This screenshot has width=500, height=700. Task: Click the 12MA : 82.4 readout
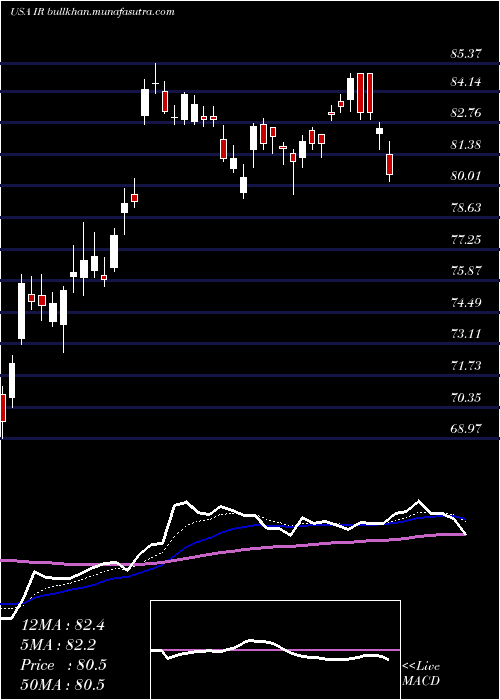(62, 625)
